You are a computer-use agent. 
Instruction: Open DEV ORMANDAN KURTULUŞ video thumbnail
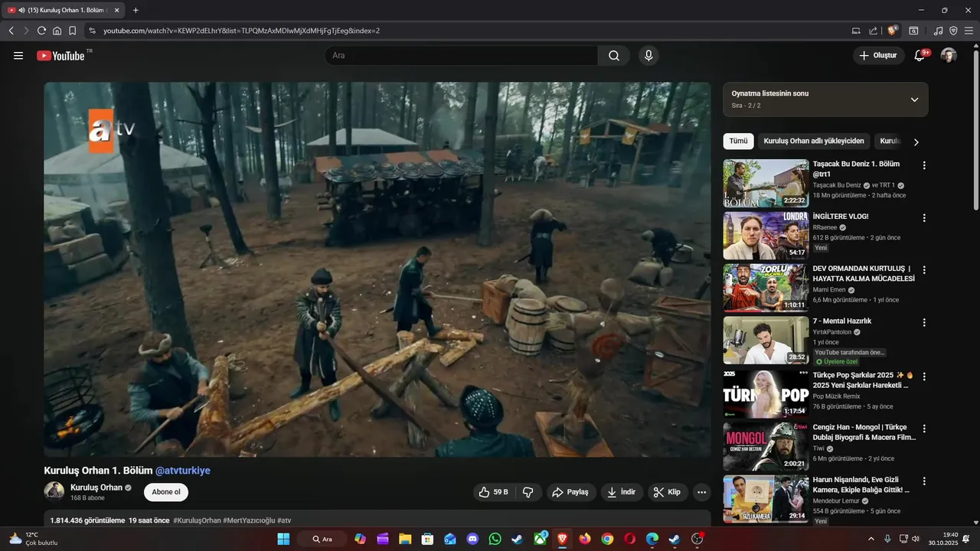pos(766,289)
